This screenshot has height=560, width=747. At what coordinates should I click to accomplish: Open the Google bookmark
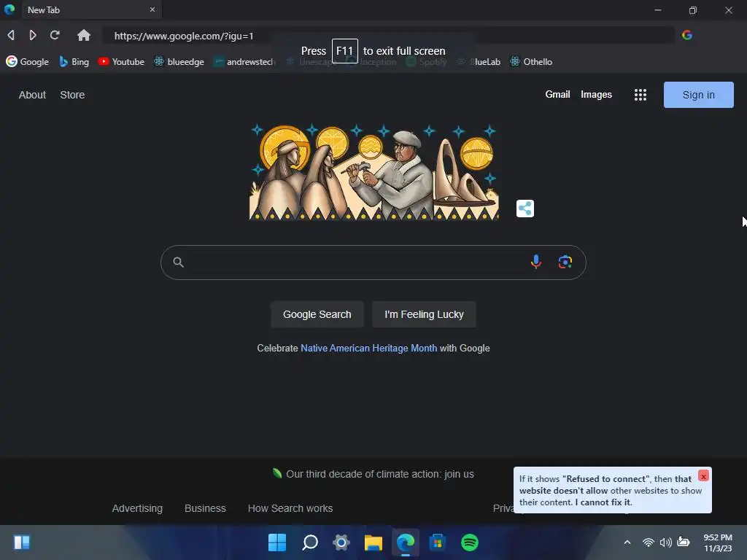(x=28, y=61)
